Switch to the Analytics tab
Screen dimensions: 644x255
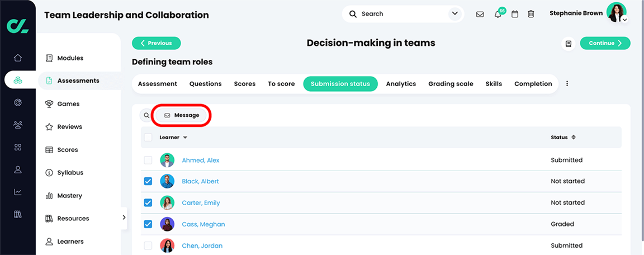coord(401,84)
